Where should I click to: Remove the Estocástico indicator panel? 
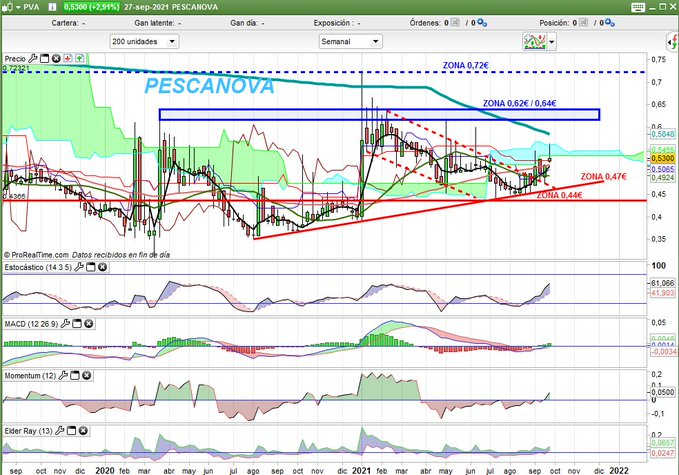pos(102,267)
